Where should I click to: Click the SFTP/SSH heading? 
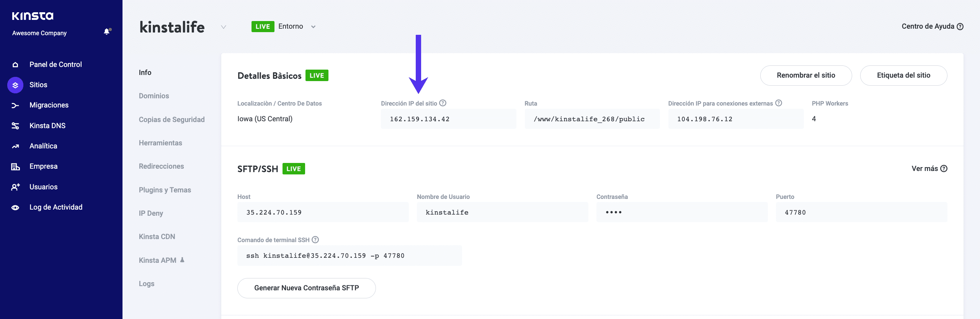tap(258, 169)
